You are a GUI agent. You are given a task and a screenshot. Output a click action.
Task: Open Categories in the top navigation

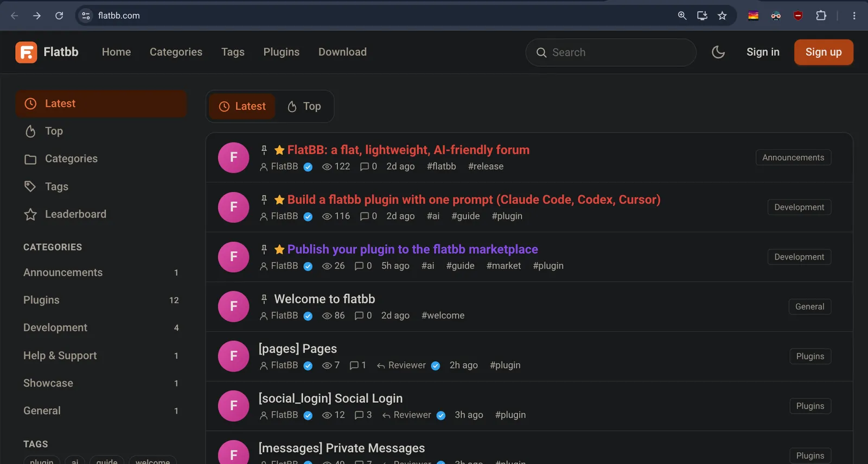(176, 52)
